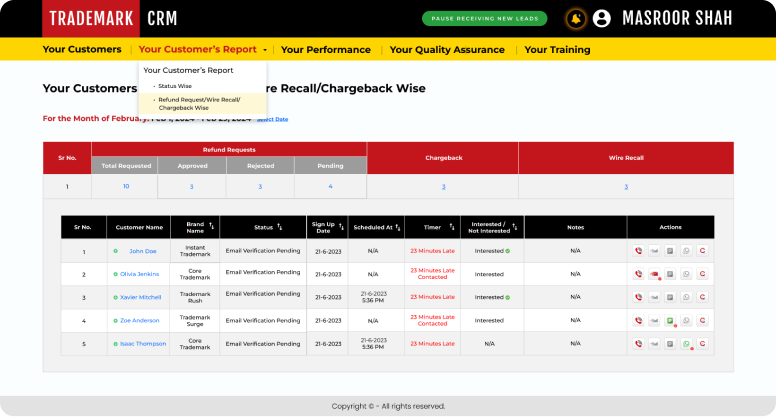The width and height of the screenshot is (776, 417).
Task: Sort by the Timer column arrows
Action: coord(451,227)
